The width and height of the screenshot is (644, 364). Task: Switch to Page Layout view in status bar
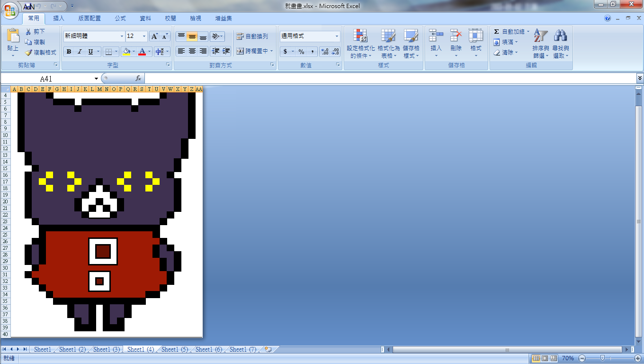(545, 358)
